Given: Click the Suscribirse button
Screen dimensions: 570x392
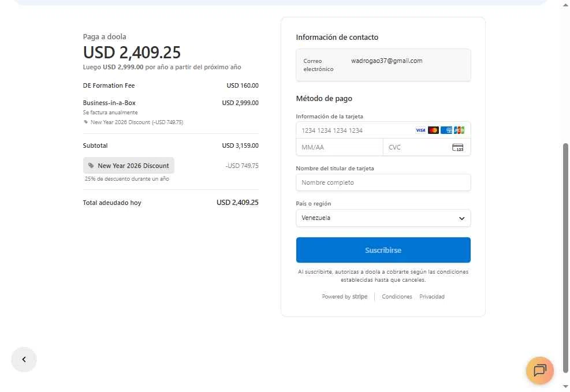Looking at the screenshot, I should 383,250.
